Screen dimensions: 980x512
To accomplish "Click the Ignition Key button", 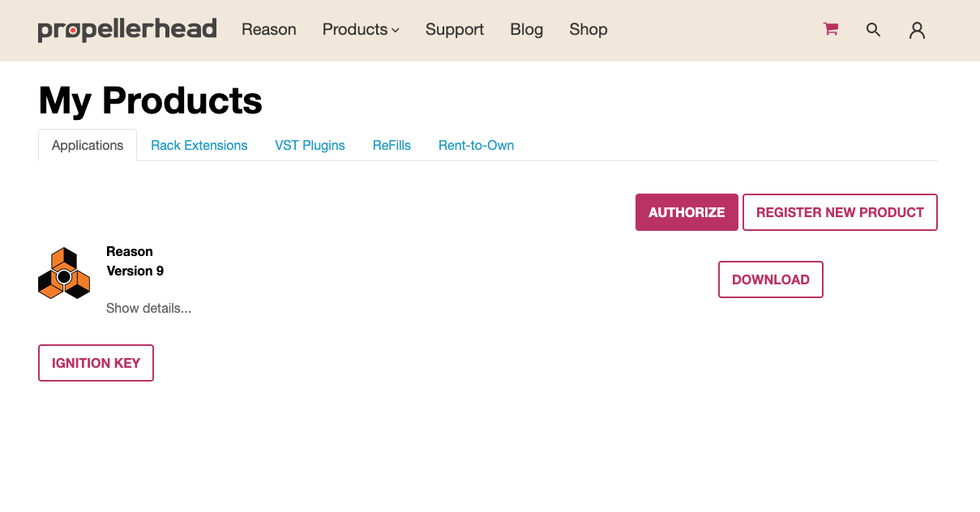I will coord(96,363).
